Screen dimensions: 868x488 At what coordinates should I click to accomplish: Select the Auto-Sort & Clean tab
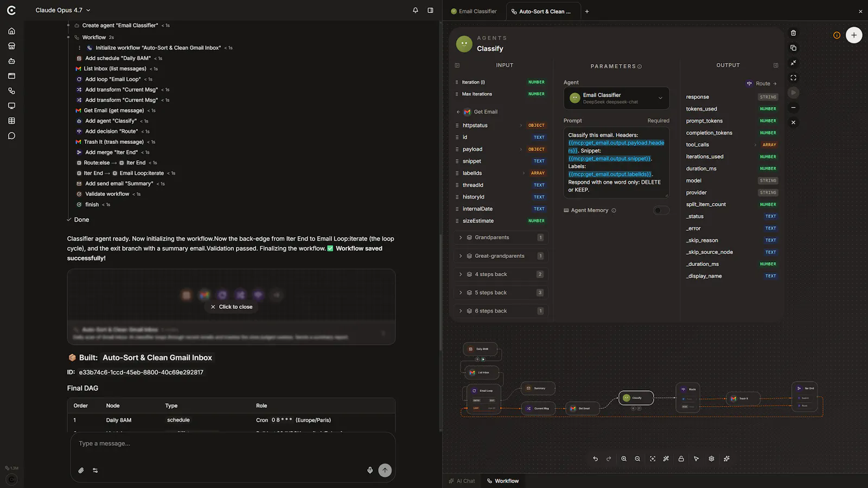(542, 11)
